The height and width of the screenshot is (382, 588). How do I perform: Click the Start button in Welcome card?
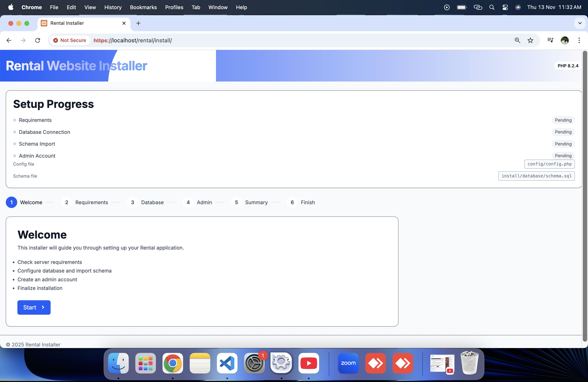(34, 307)
